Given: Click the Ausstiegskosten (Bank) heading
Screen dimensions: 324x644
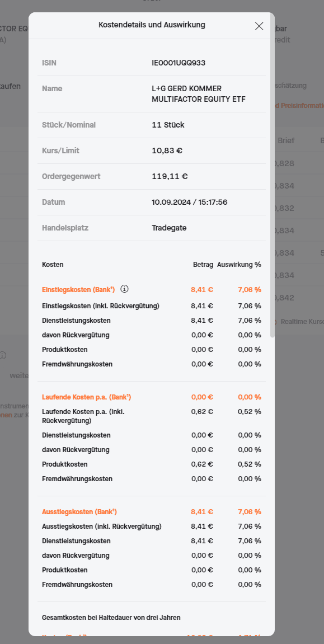Looking at the screenshot, I should (79, 512).
